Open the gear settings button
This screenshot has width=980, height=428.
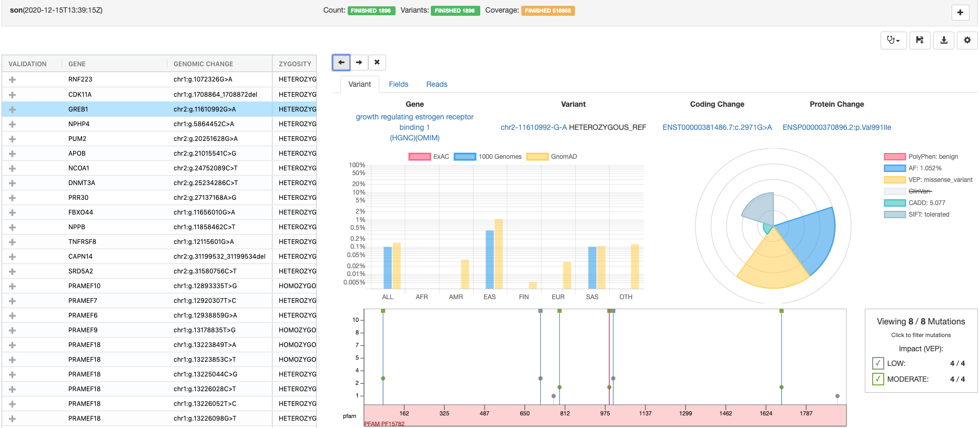click(x=967, y=40)
